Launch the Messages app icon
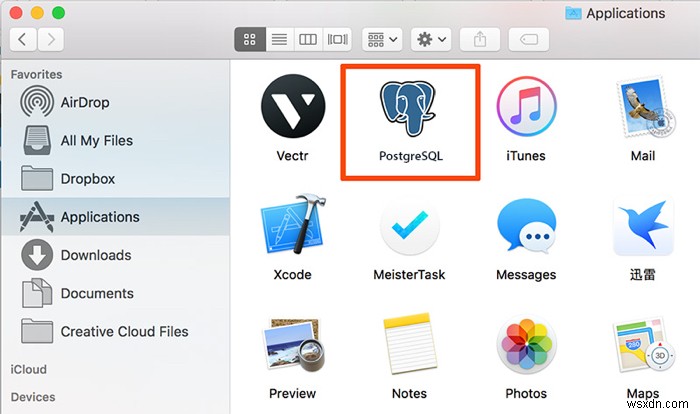The width and height of the screenshot is (700, 414). coord(526,226)
